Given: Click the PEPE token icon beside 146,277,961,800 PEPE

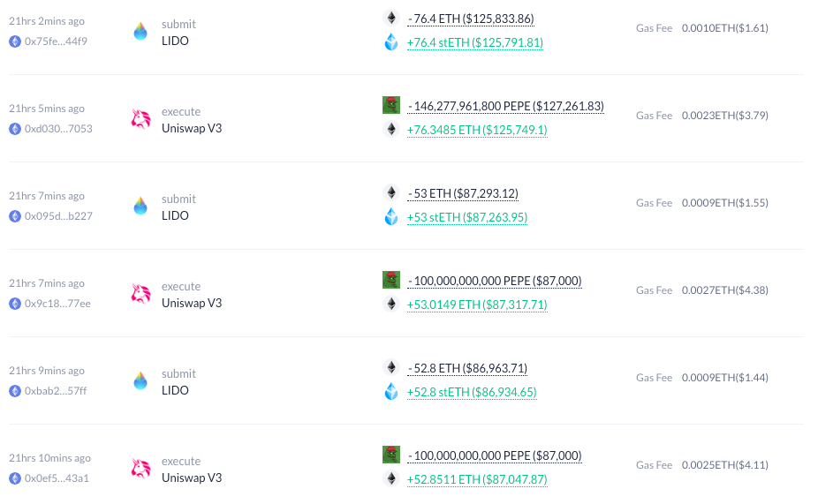Looking at the screenshot, I should point(390,106).
